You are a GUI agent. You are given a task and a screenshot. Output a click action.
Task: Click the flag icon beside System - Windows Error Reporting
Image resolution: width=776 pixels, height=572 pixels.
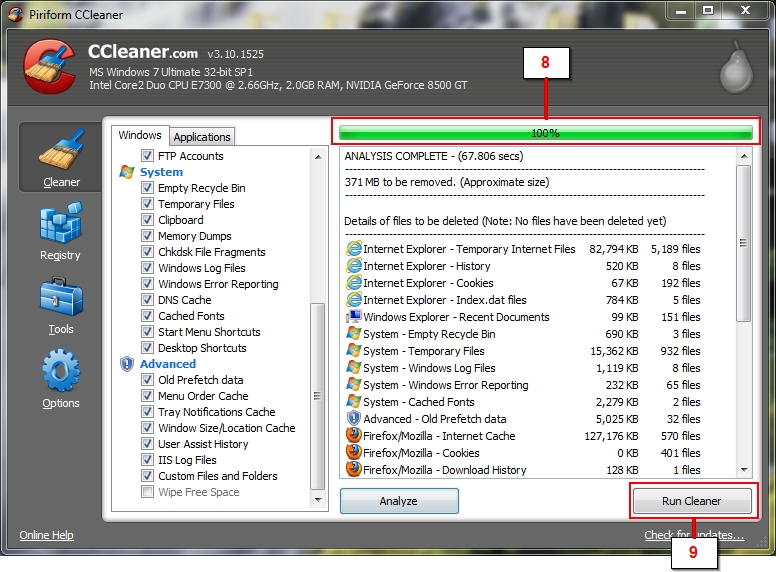coord(353,384)
